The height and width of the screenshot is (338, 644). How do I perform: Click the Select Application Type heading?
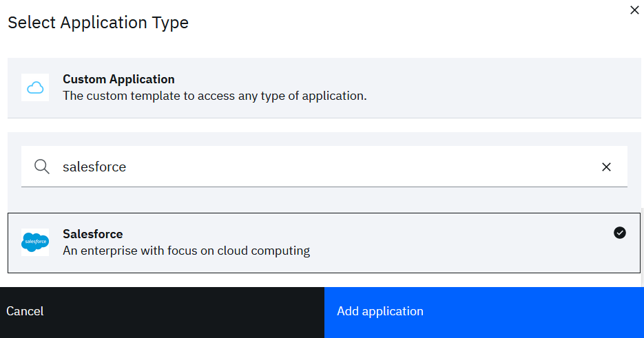tap(98, 23)
